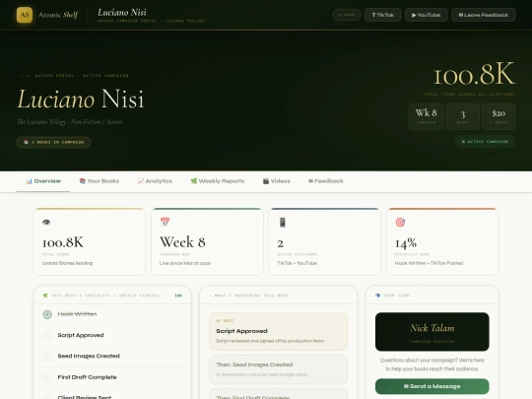
Task: Click the Nick Talam campaign director card
Action: pos(432,332)
